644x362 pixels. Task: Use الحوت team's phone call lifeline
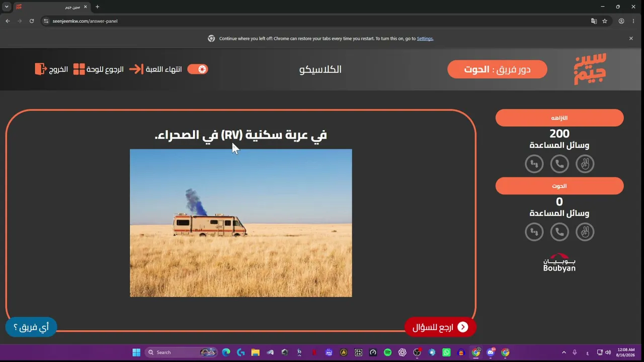click(559, 232)
